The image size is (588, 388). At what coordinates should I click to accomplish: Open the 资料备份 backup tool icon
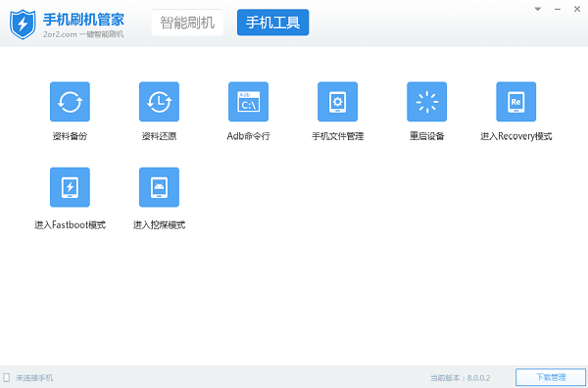pos(70,102)
